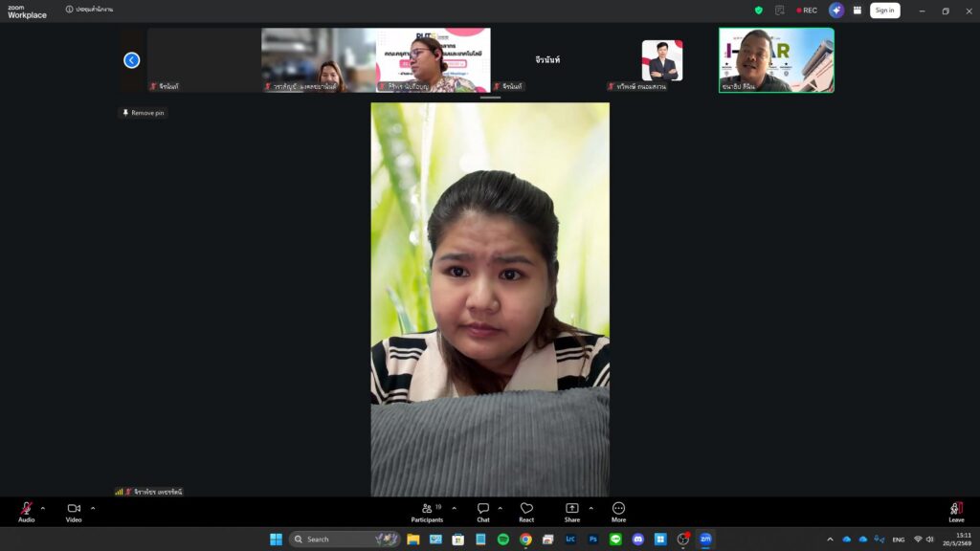Unmute microphone with the Audio button
Viewport: 980px width, 551px height.
tap(26, 512)
